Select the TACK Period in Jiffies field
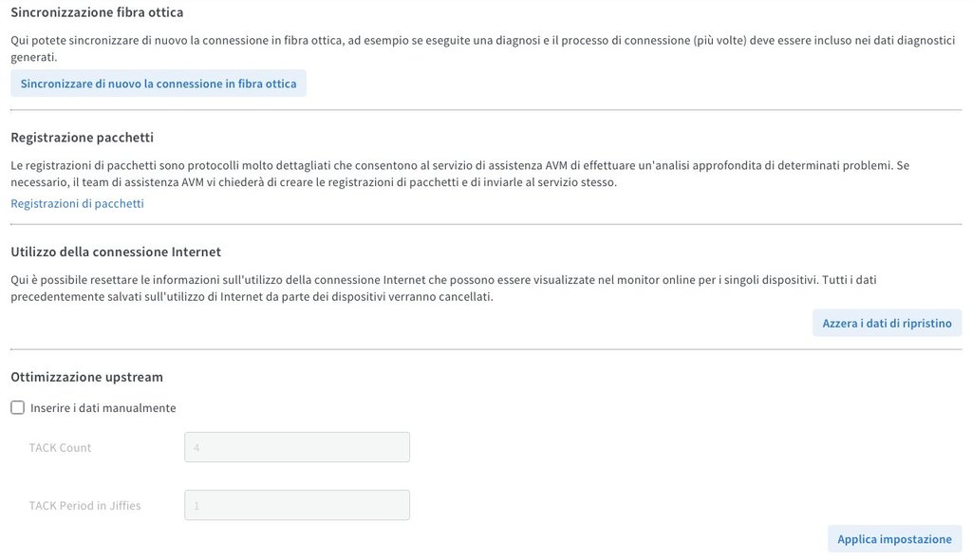Screen dimensions: 972x560 click(x=297, y=505)
